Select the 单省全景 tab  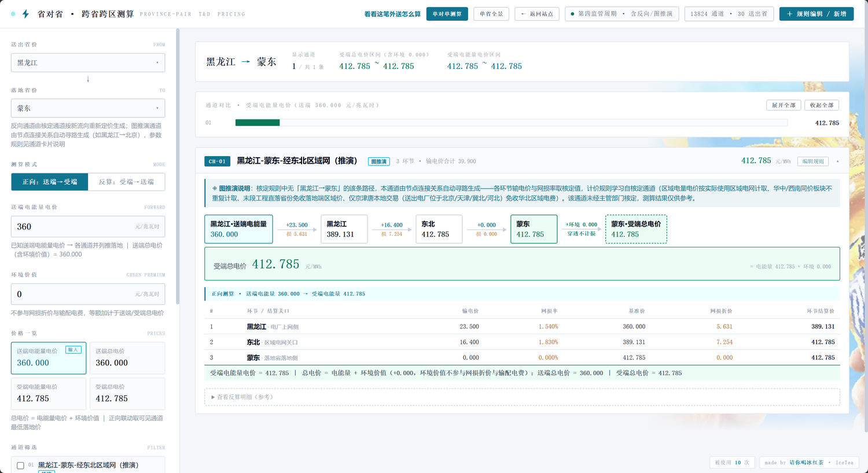tap(491, 14)
